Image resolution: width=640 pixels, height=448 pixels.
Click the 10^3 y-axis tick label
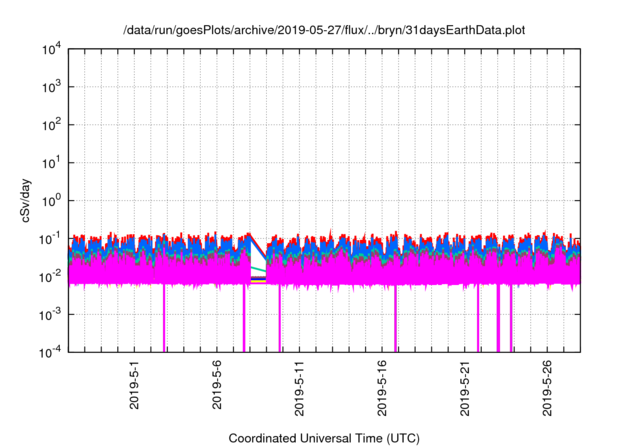click(x=52, y=87)
